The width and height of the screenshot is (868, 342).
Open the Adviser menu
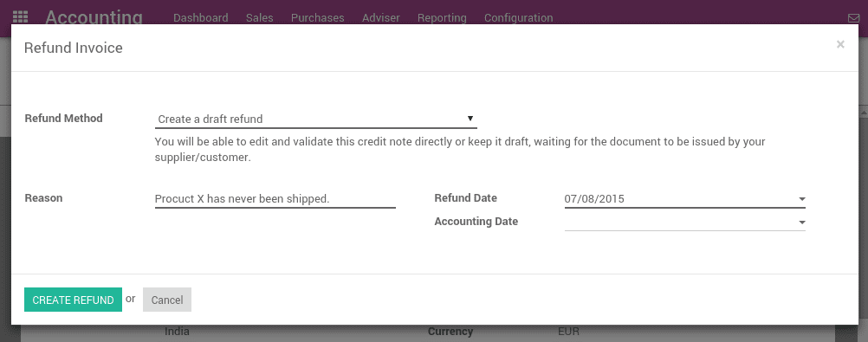coord(381,17)
